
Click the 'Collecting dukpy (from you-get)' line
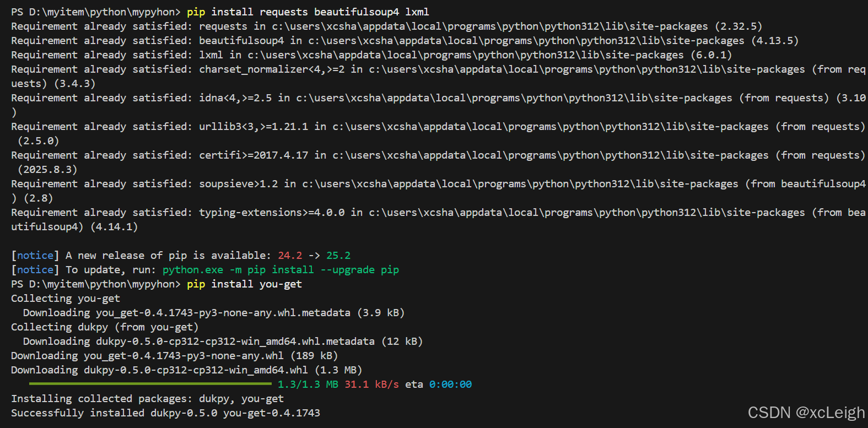click(105, 327)
